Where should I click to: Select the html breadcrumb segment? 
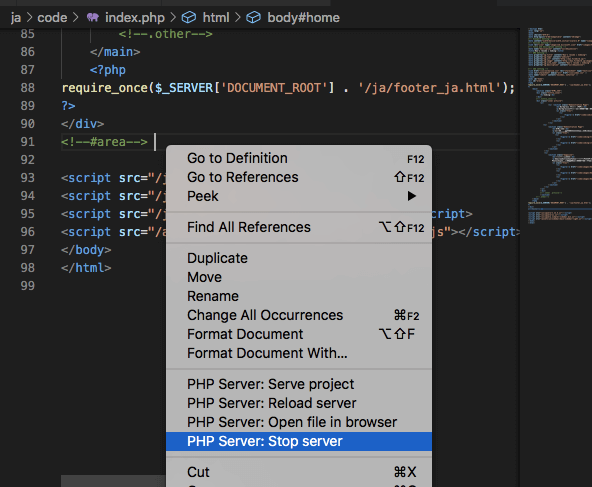(x=216, y=17)
